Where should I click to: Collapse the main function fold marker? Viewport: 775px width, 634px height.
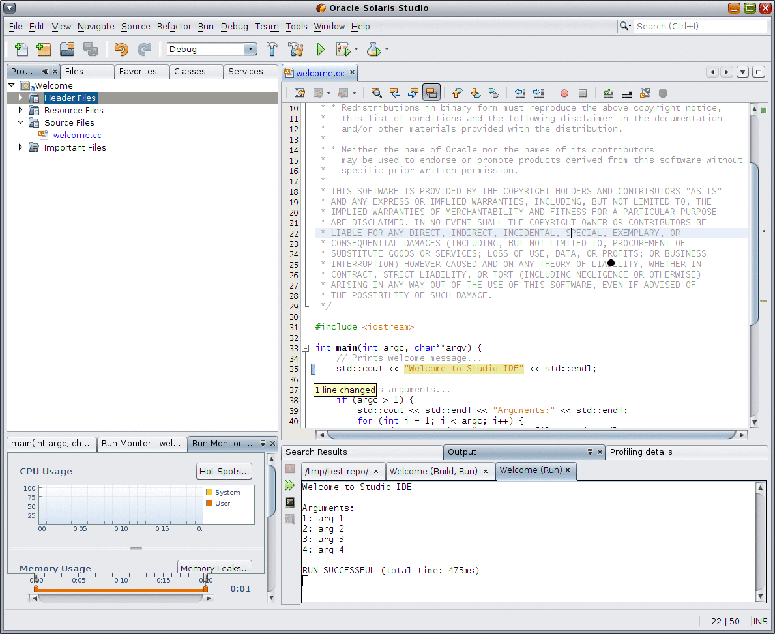[306, 348]
